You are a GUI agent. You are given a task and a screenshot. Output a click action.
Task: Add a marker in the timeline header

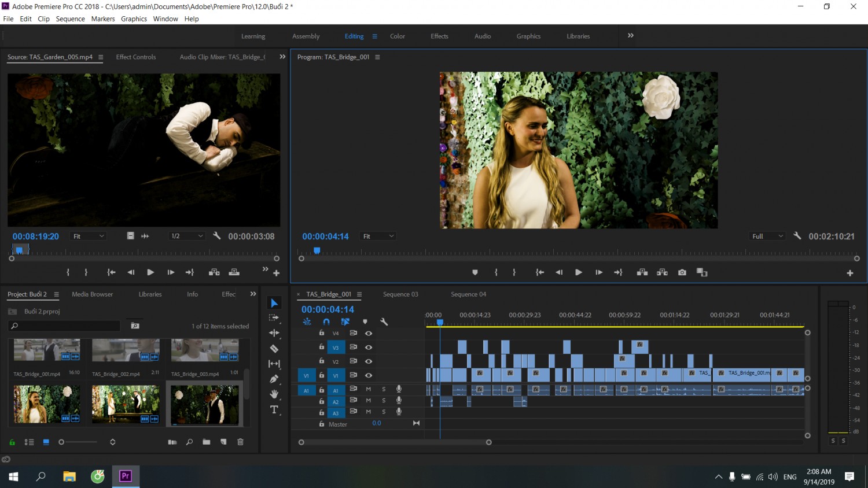click(x=365, y=322)
